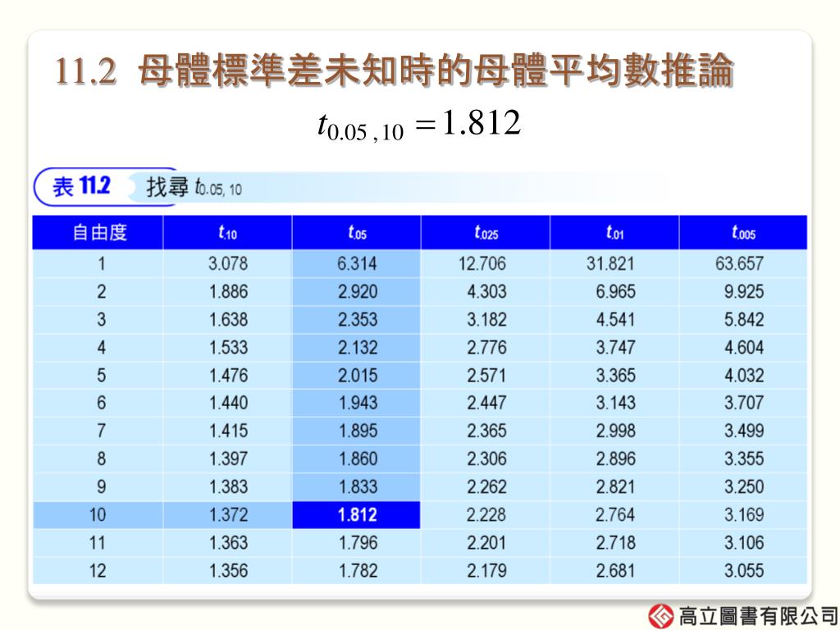Click the t.01 column header

614,232
